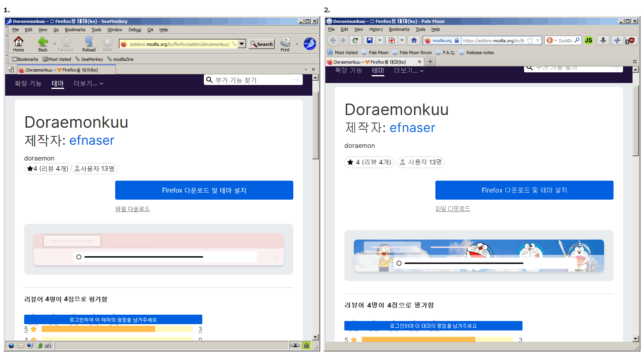Click the security lock icon in SeaMonkey
644x355 pixels.
[x=306, y=346]
